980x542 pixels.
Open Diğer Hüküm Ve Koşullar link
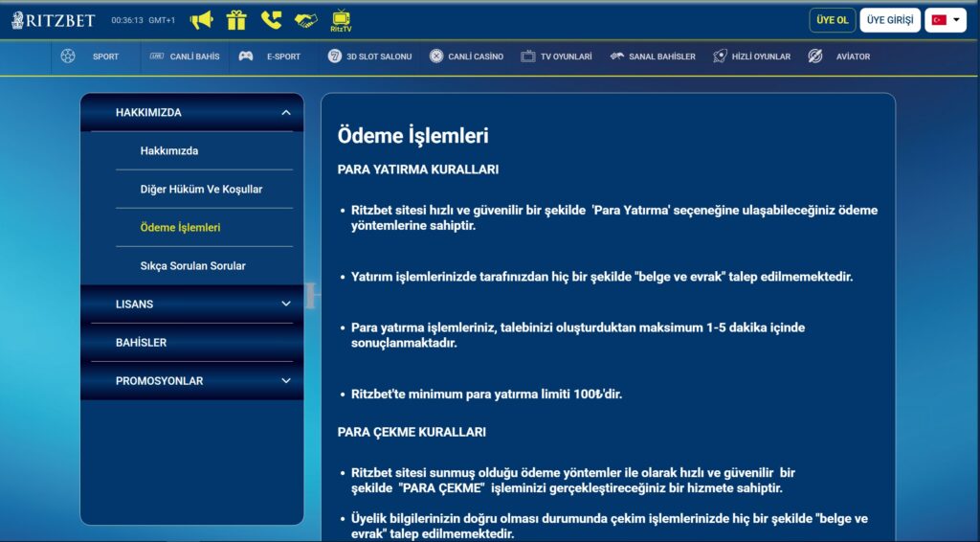(201, 190)
